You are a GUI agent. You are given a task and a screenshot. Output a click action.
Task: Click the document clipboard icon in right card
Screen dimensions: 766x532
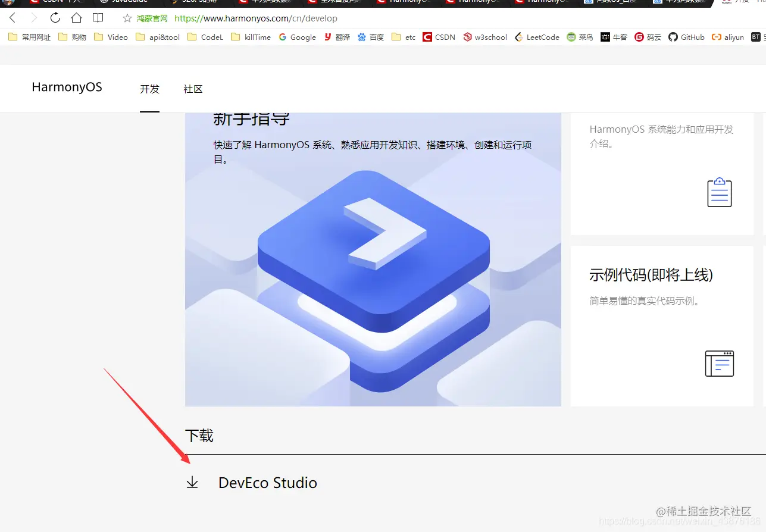point(719,192)
